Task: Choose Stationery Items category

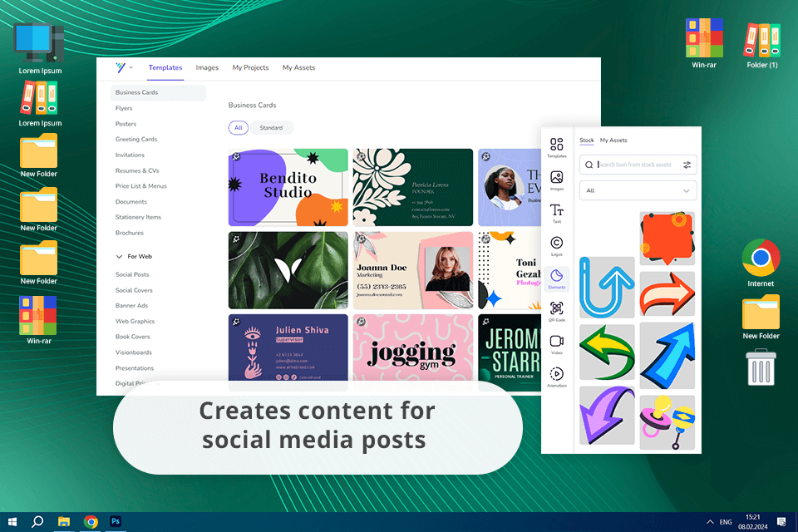Action: pyautogui.click(x=139, y=218)
